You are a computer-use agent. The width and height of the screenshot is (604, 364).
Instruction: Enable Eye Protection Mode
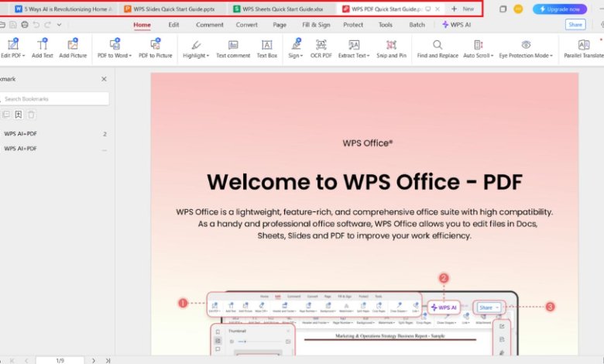click(x=526, y=48)
